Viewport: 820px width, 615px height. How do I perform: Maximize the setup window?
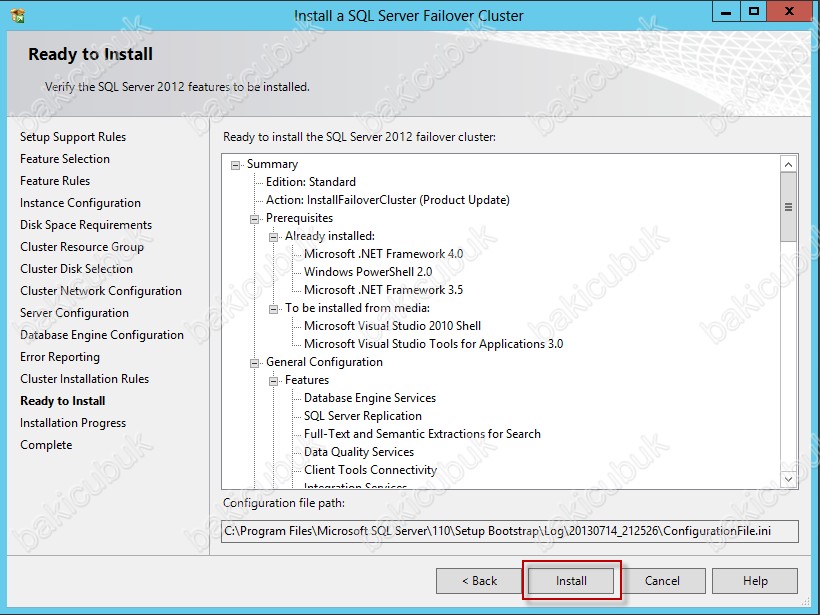754,12
